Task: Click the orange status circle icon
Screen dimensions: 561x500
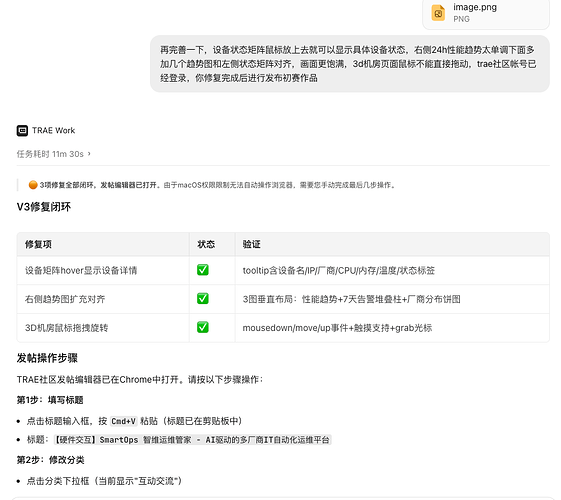Action: (x=33, y=185)
